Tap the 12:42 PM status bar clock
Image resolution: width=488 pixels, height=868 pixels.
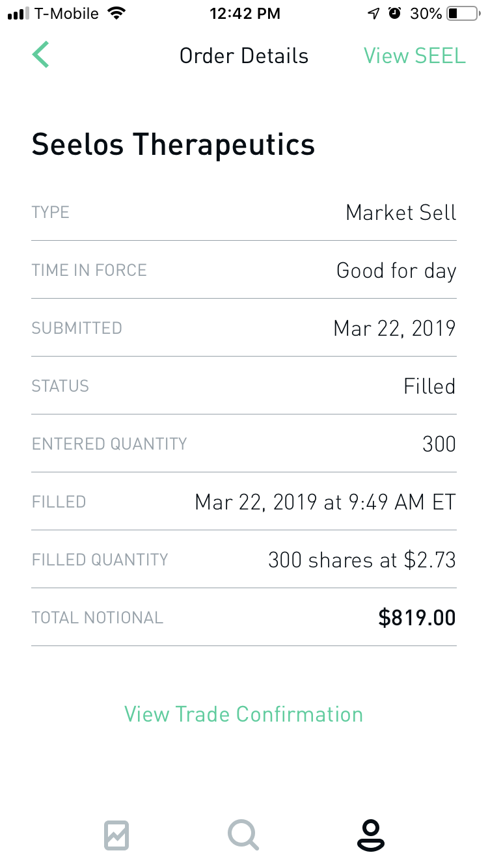click(245, 14)
